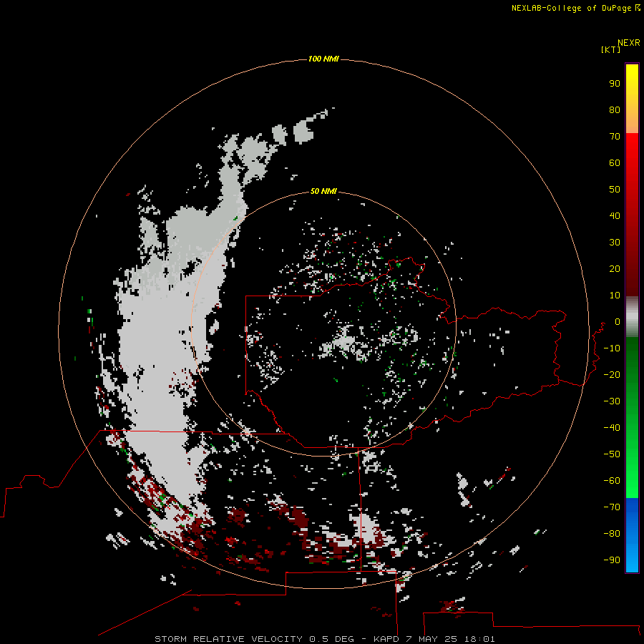644x644 pixels.
Task: Click the -50 value on the velocity scale
Action: coord(612,454)
